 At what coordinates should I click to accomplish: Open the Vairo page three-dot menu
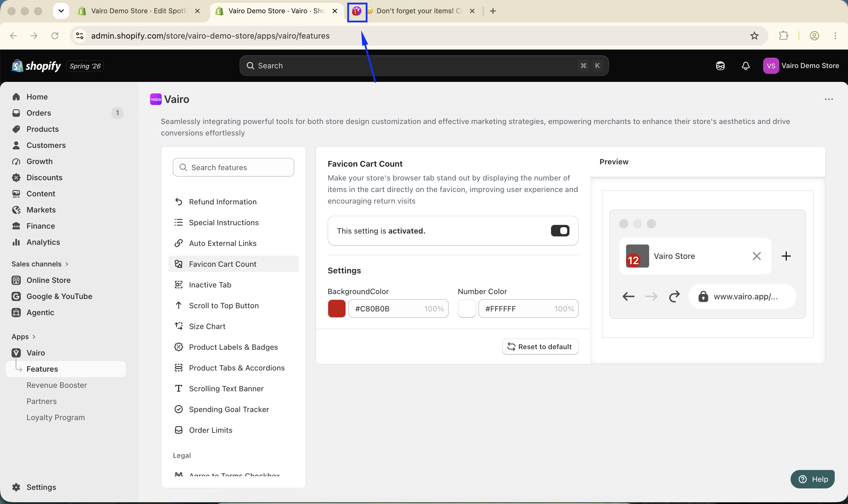coord(829,99)
